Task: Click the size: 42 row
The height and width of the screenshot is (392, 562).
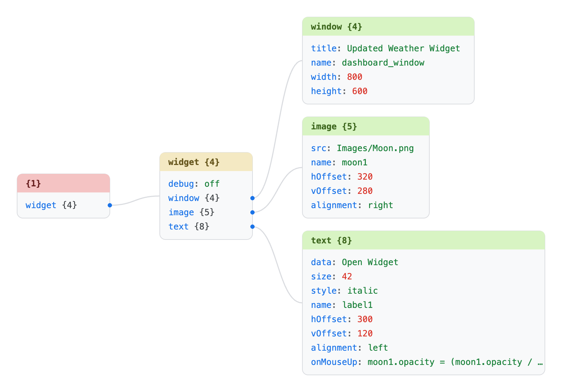Action: coord(424,277)
